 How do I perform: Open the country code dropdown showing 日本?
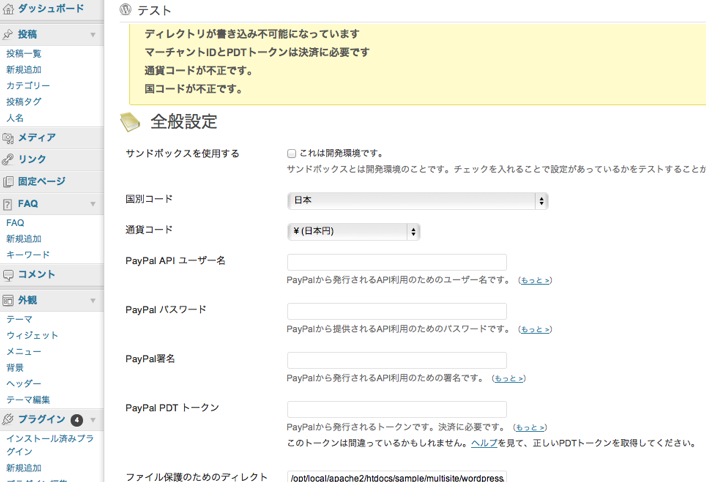click(x=417, y=201)
